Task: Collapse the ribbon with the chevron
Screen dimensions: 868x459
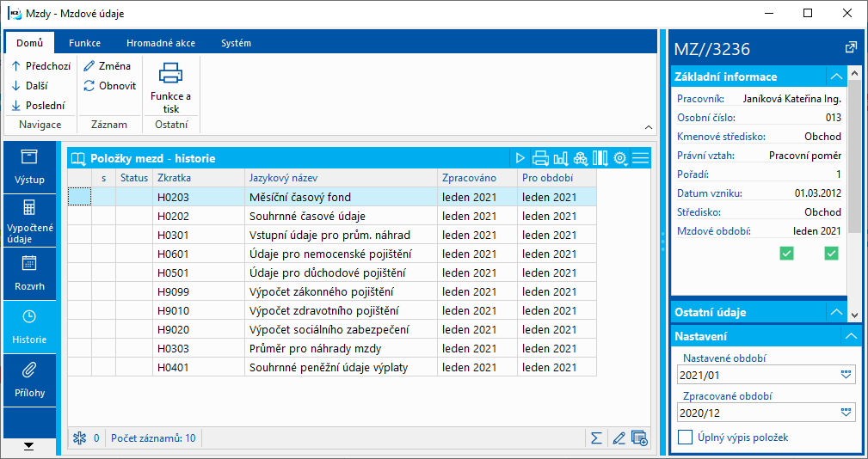Action: pos(649,127)
